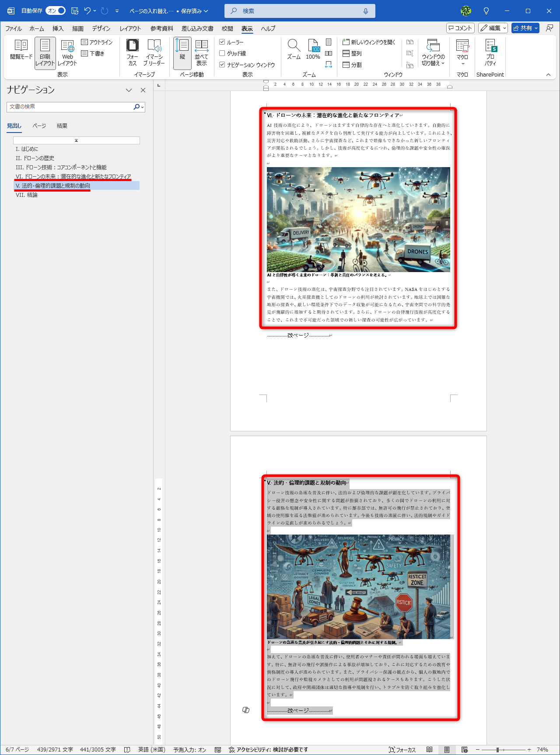Image resolution: width=560 pixels, height=755 pixels.
Task: Close the ナビゲーション pane
Action: [143, 90]
